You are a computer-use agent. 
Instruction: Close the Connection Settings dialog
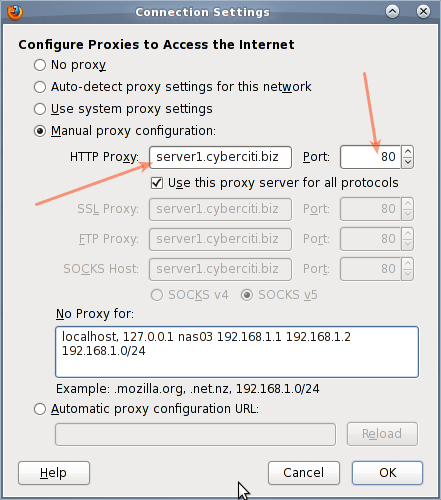[x=423, y=12]
